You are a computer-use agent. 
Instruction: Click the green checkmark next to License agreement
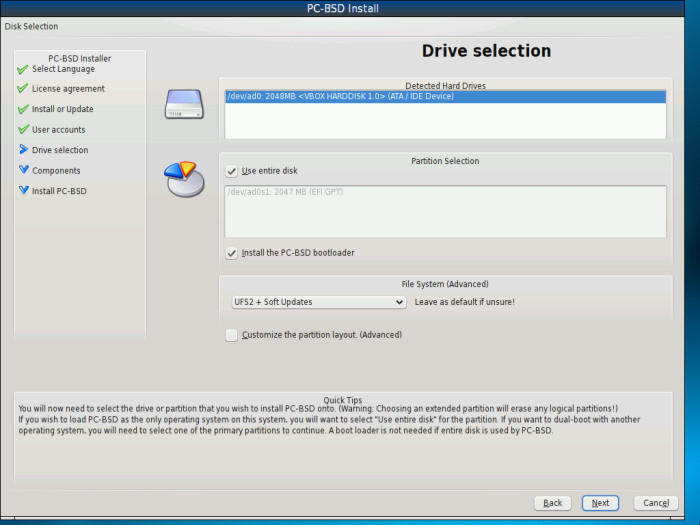[x=23, y=88]
